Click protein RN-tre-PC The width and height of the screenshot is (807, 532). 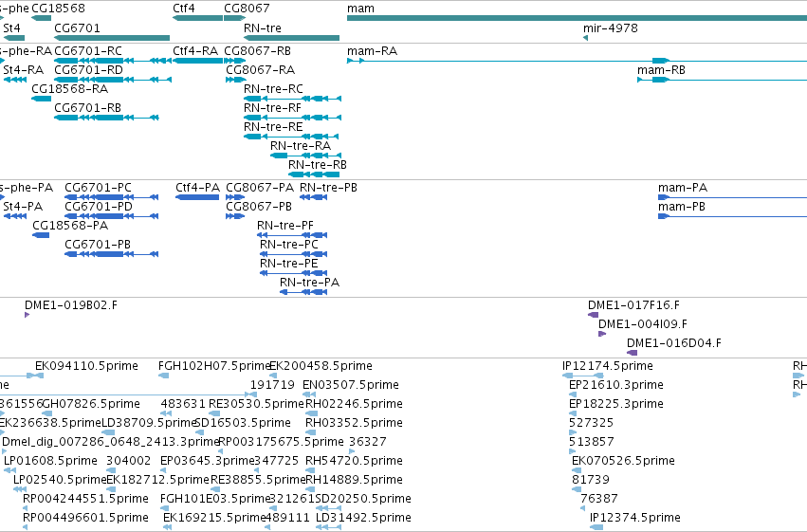(x=293, y=255)
